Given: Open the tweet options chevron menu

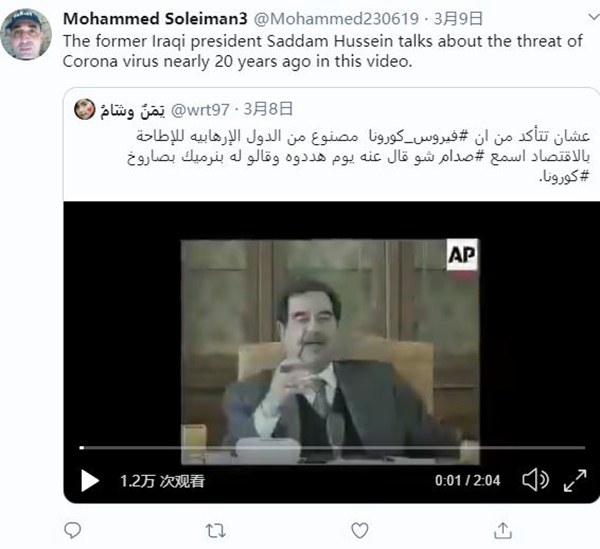Looking at the screenshot, I should (593, 16).
